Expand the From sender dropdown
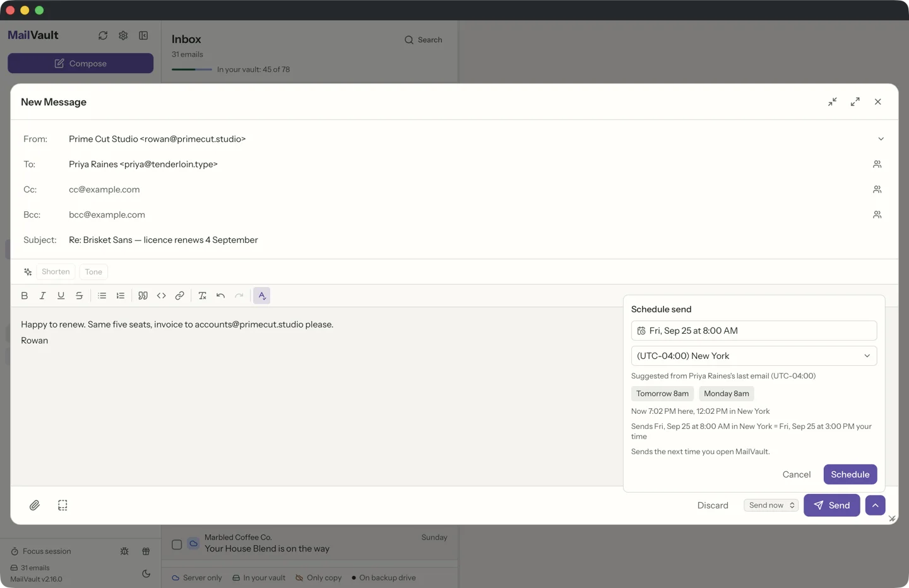The width and height of the screenshot is (909, 588). (881, 139)
